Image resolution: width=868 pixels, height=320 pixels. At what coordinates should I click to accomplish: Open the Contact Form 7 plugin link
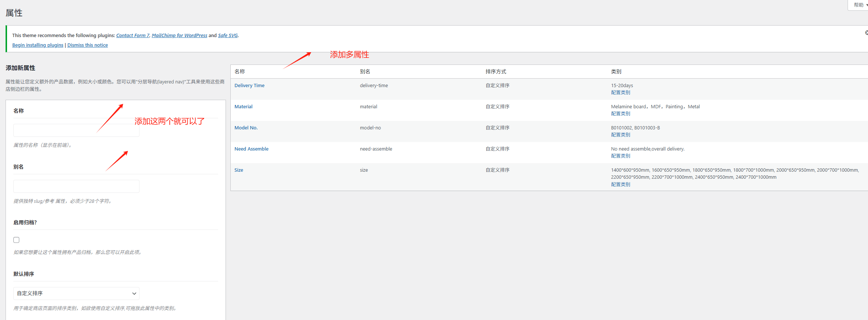click(132, 36)
